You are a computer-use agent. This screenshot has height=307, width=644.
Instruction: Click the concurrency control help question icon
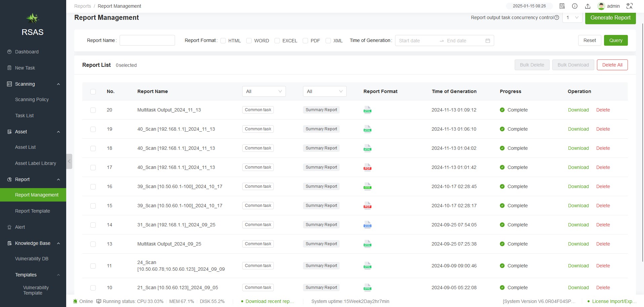click(557, 17)
